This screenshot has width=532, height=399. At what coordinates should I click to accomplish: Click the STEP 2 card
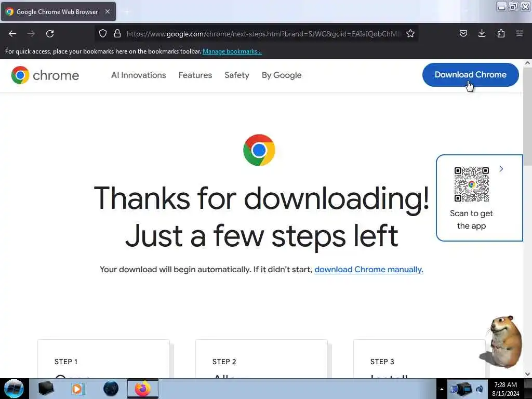[262, 359]
